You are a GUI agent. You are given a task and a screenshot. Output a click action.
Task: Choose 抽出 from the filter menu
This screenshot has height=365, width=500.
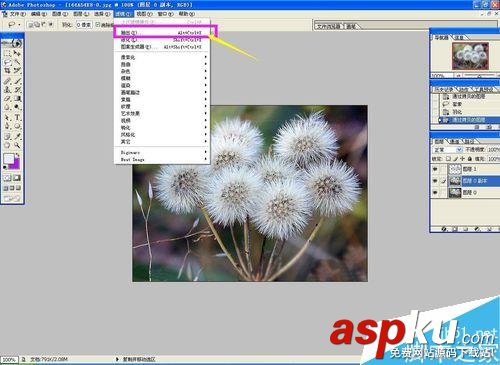point(162,32)
